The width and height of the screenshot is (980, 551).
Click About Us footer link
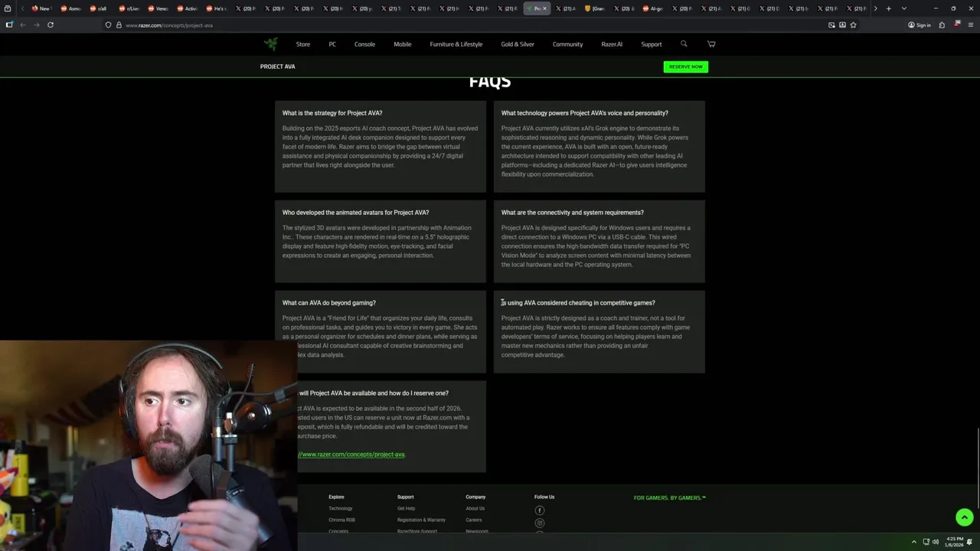[475, 508]
